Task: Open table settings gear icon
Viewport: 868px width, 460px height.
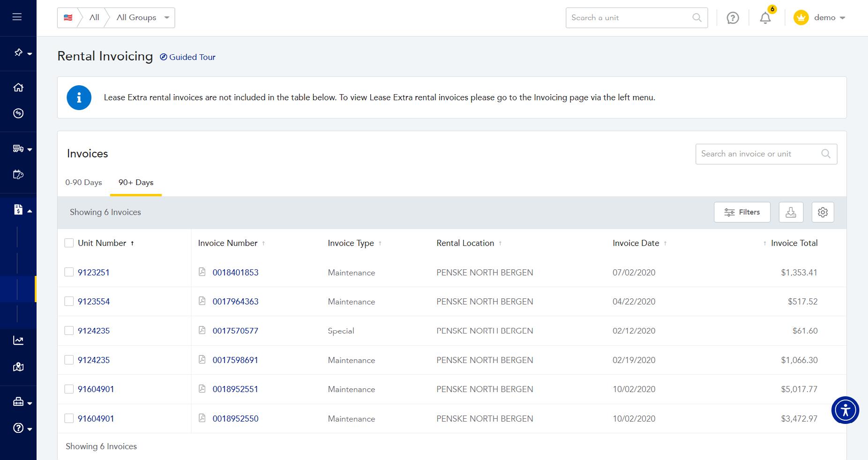Action: 823,212
